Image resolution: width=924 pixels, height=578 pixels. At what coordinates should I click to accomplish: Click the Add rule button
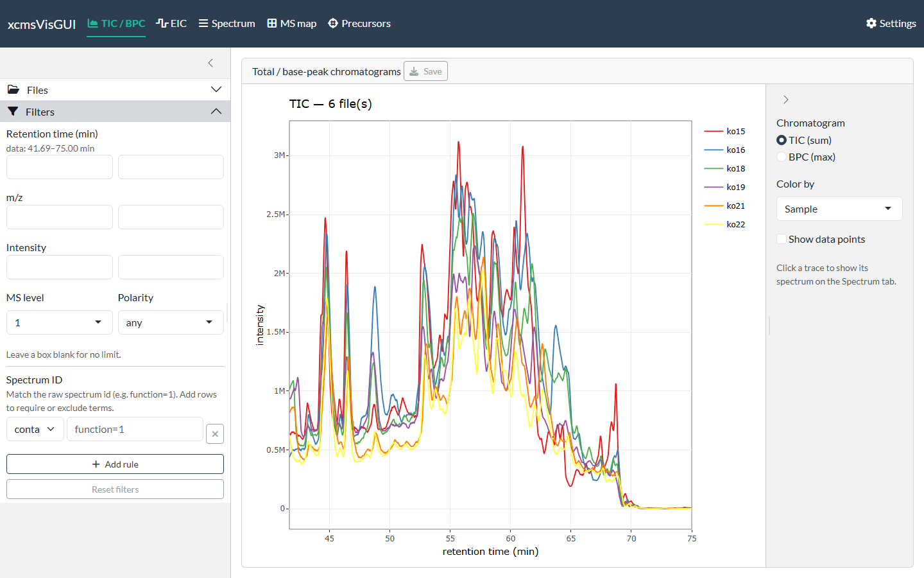115,464
